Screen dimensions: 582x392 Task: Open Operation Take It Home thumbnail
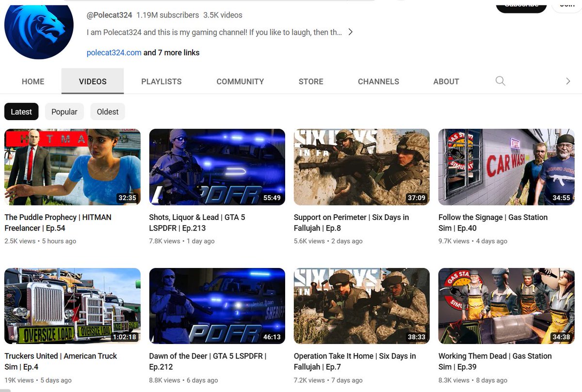[362, 306]
